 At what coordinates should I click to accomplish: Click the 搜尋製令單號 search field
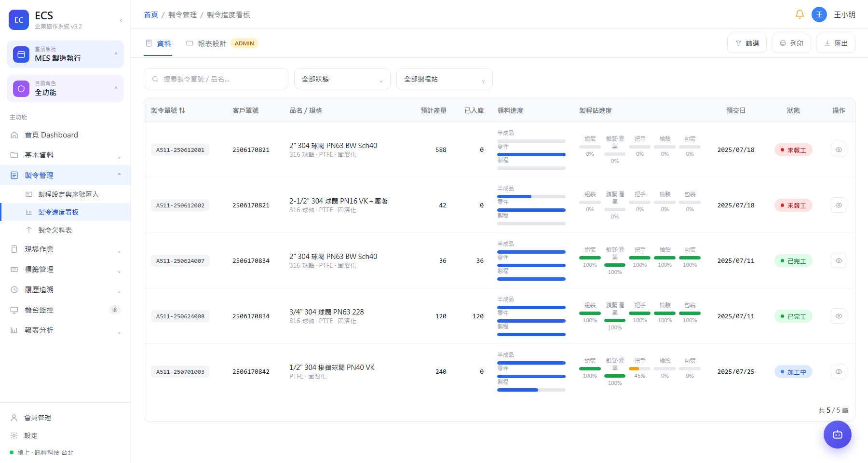coord(216,79)
